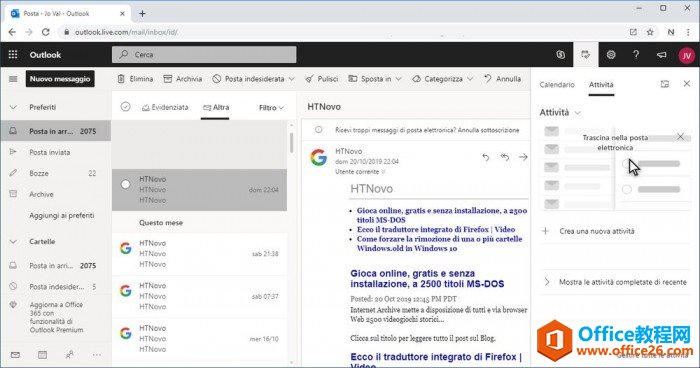Click the Nuovo messaggio button

pos(60,79)
